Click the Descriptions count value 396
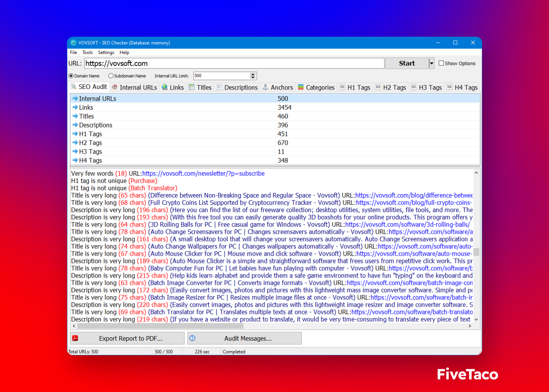Image resolution: width=549 pixels, height=392 pixels. (x=283, y=125)
